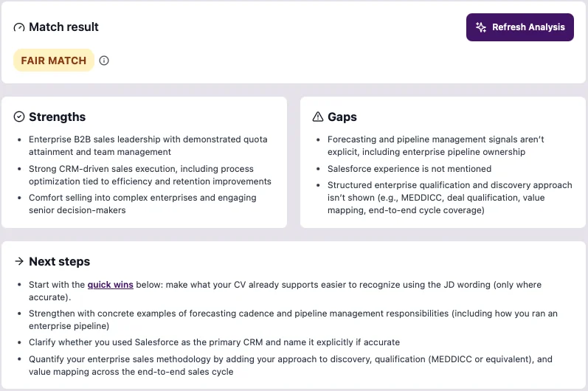Click the gauge icon beside Match result
Screen dimensions: 588x391
[19, 27]
